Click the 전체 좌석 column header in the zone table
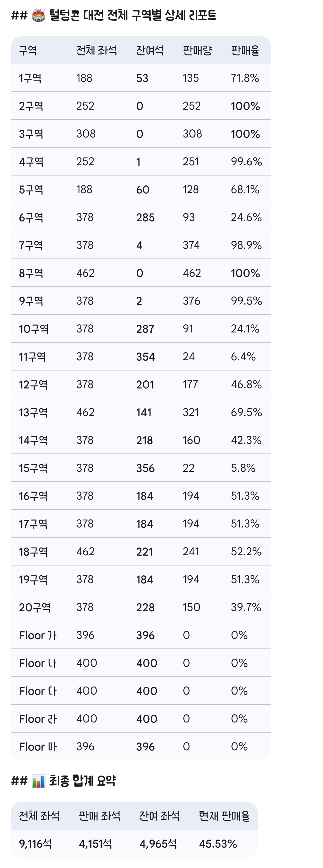323x868 pixels. click(x=97, y=51)
